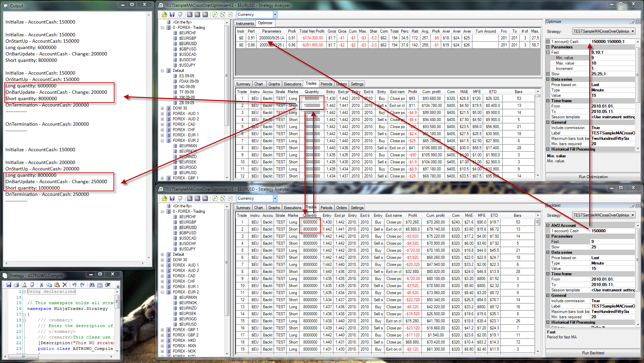Open the Strategy dropdown in Backtest panel

click(x=633, y=215)
